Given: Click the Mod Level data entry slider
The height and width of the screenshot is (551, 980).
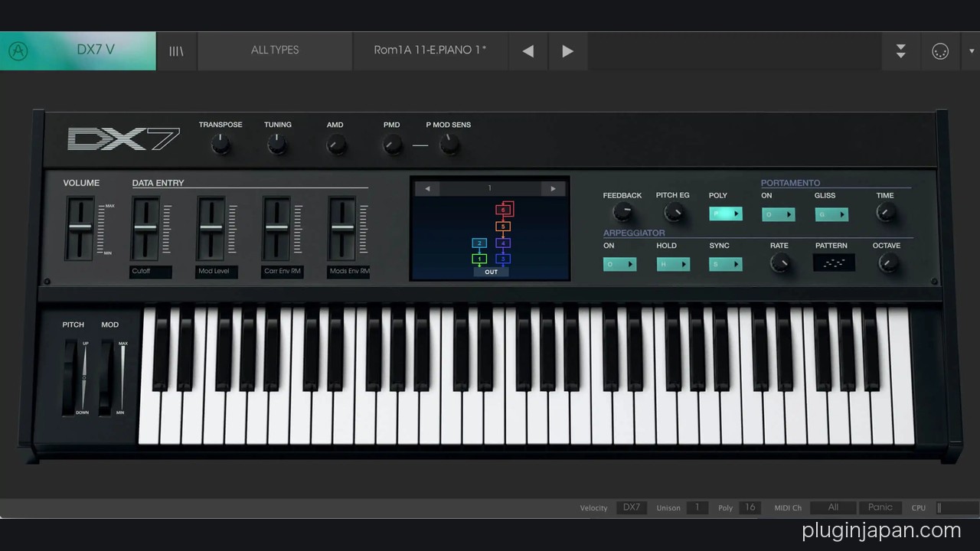Looking at the screenshot, I should pyautogui.click(x=211, y=228).
